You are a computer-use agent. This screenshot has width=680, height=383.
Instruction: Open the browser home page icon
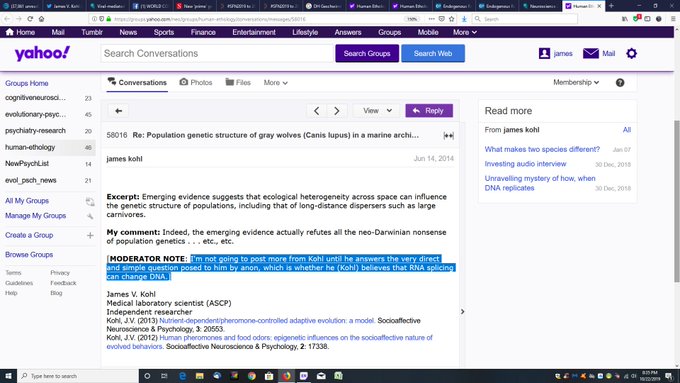[41, 19]
